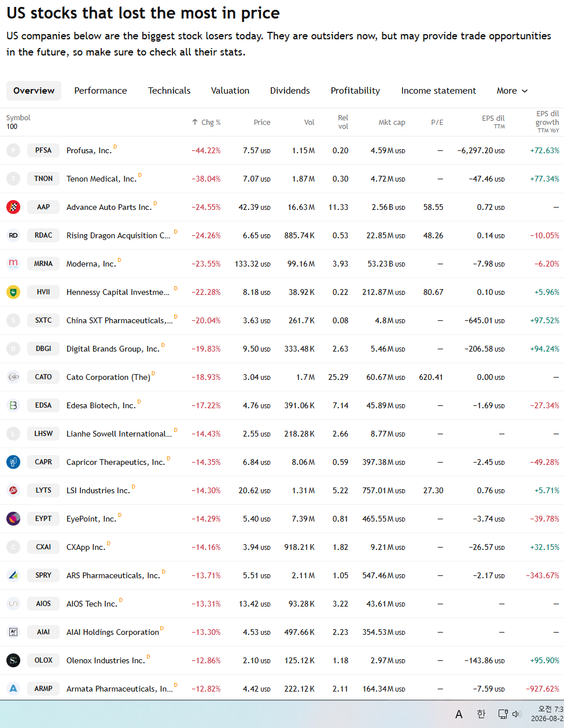Viewport: 564px width, 728px height.
Task: Click the 2.56 B market cap for AAP
Action: (x=388, y=207)
